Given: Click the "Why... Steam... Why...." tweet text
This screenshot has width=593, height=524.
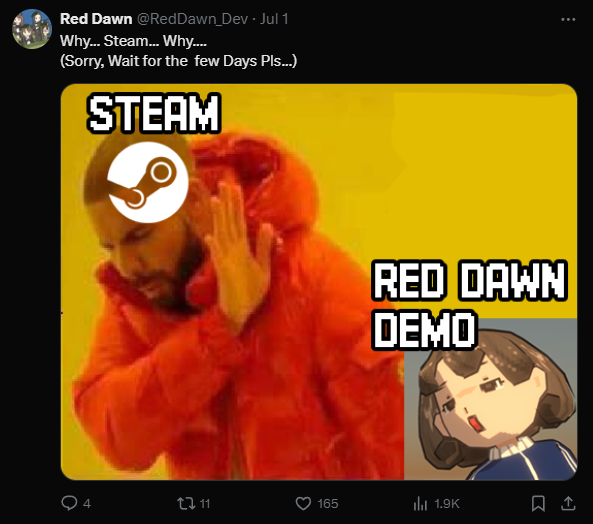Looking at the screenshot, I should pos(134,41).
